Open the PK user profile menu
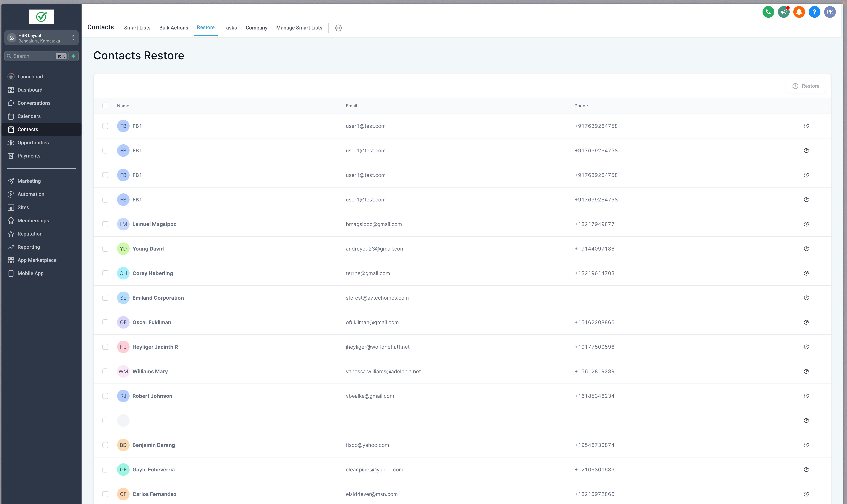This screenshot has height=504, width=847. pos(829,12)
